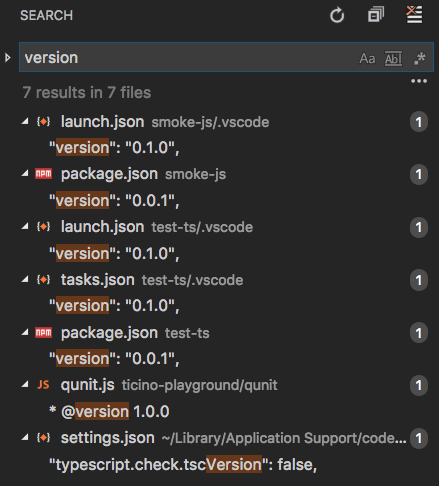Viewport: 439px width, 486px height.
Task: Click JSON icon of smoke-js launch.json
Action: (43, 122)
